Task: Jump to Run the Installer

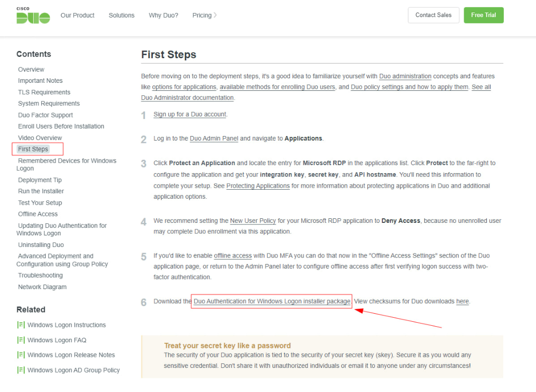Action: [41, 191]
